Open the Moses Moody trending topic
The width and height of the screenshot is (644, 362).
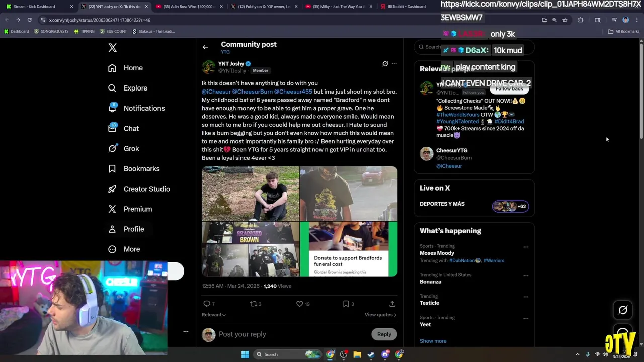[437, 253]
